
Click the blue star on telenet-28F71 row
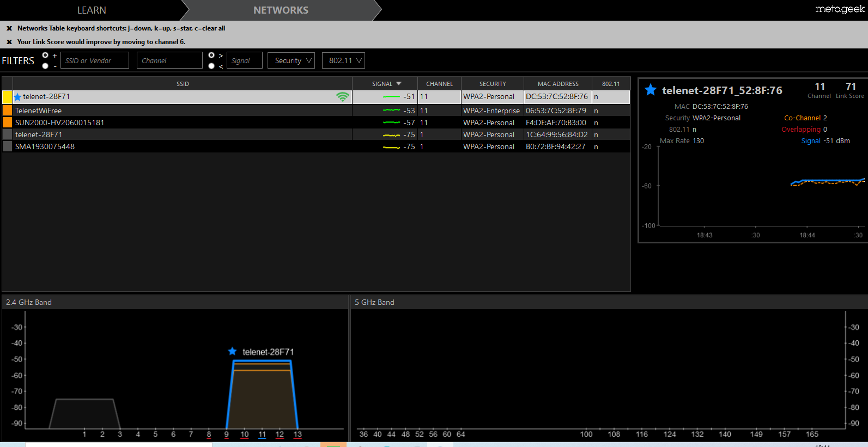(x=17, y=97)
